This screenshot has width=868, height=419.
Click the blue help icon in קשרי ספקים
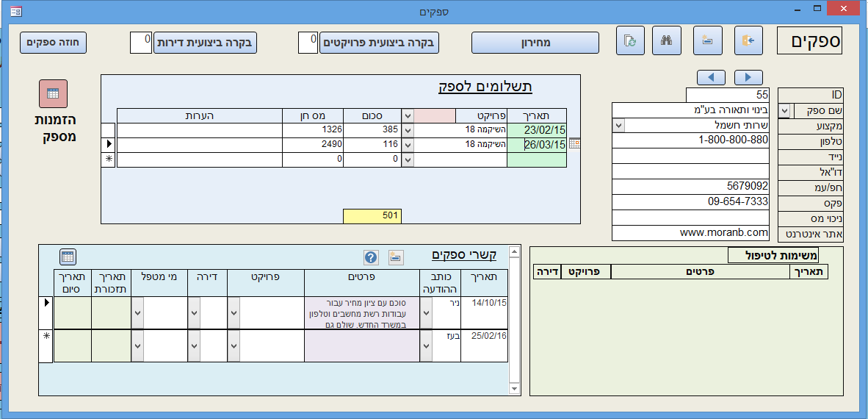(x=371, y=257)
